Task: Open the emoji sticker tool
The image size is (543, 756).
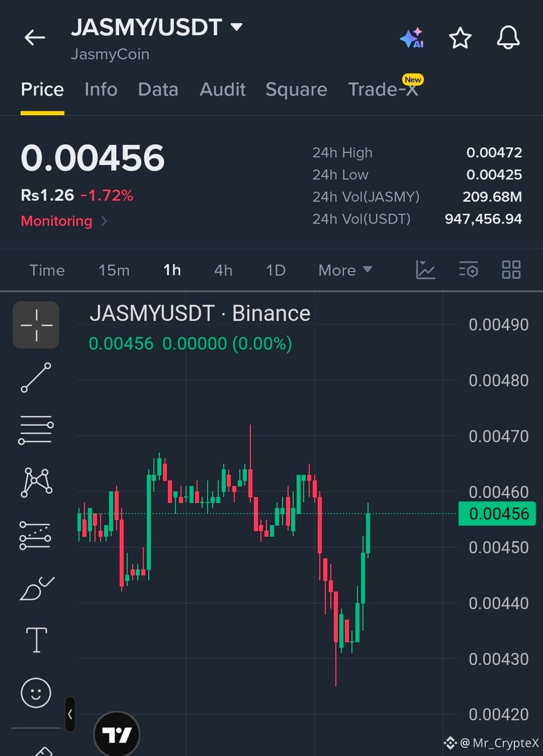Action: click(36, 693)
